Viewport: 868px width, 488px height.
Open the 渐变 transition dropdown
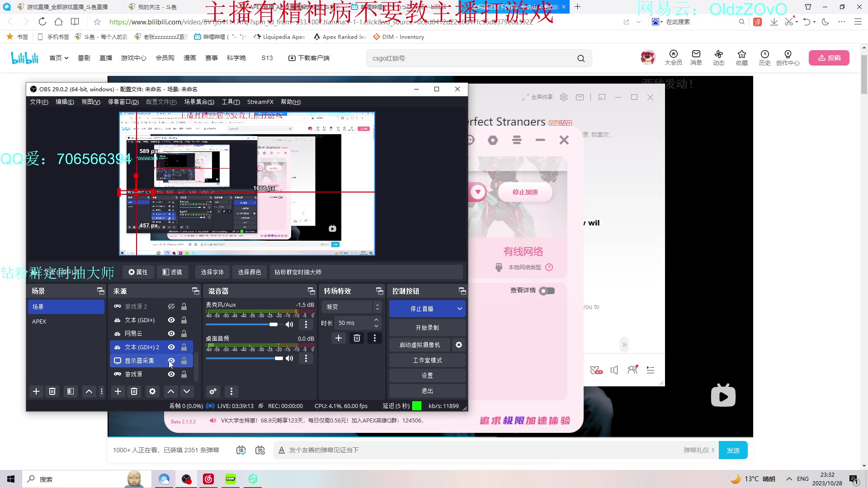click(353, 307)
